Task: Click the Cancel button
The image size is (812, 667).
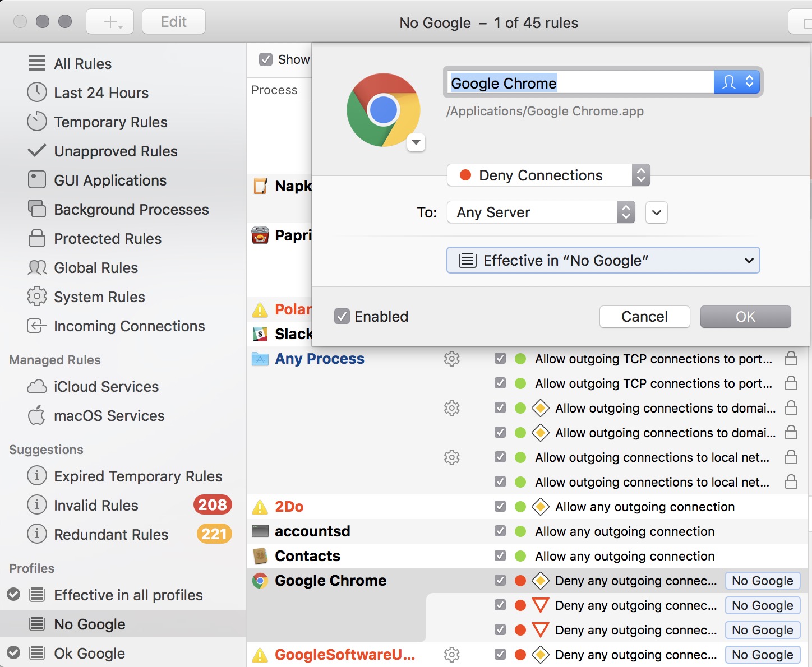Action: [x=644, y=317]
